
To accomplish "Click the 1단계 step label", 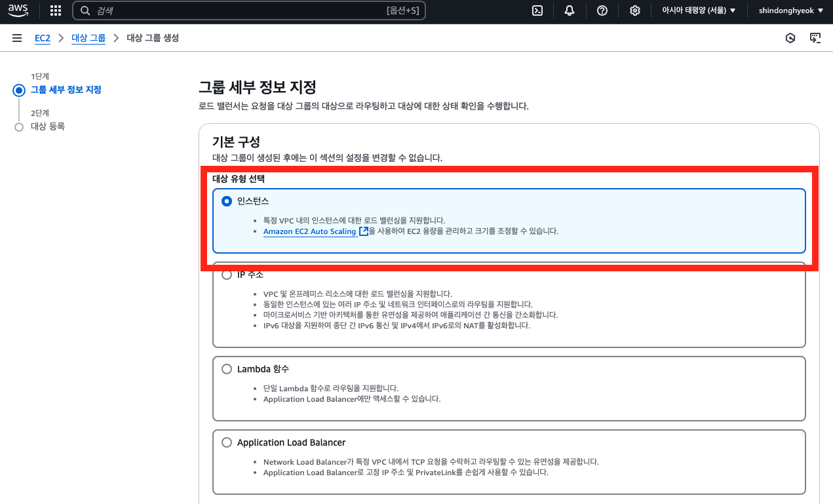I will [x=40, y=77].
